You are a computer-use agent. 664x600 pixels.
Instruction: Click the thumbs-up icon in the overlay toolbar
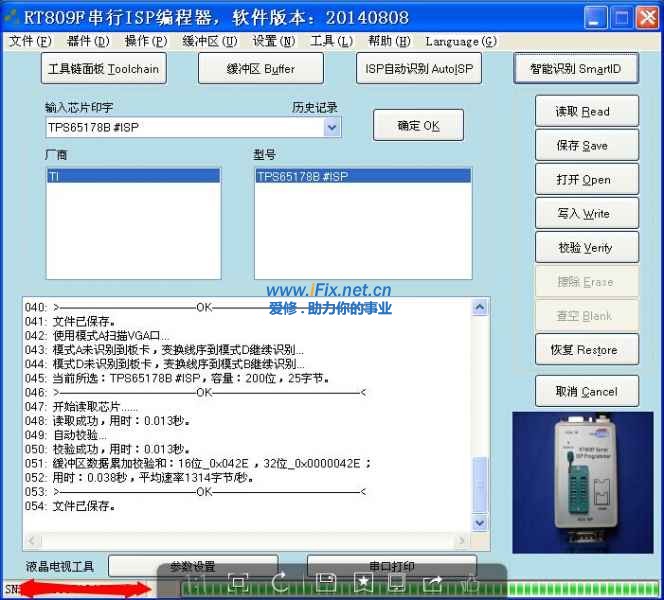click(x=470, y=581)
